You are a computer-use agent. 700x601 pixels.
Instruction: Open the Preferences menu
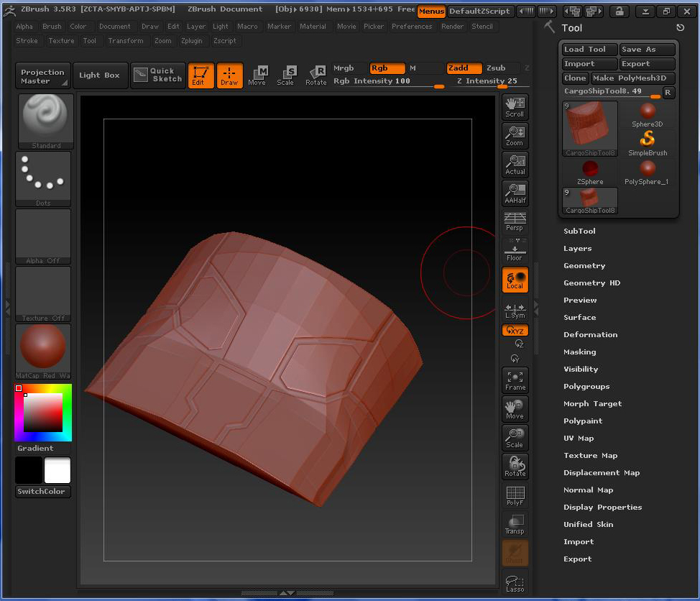[412, 27]
